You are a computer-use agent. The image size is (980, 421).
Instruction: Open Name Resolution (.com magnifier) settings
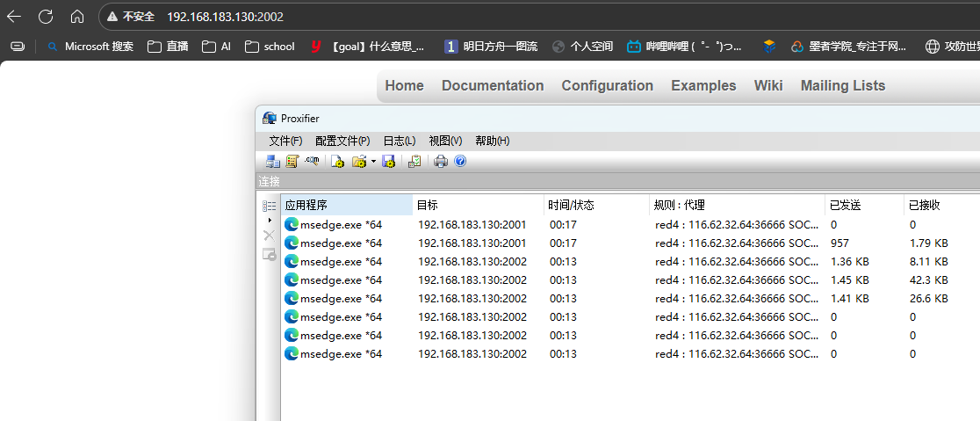point(312,162)
